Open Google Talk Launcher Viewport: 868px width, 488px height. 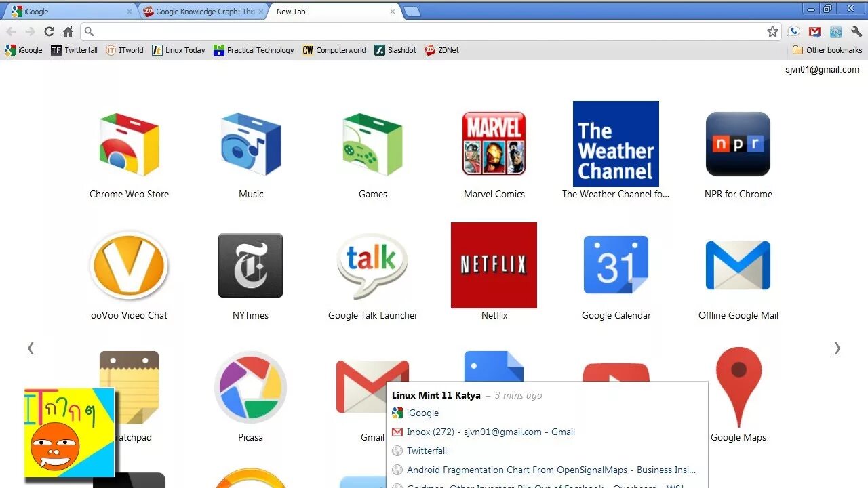372,265
